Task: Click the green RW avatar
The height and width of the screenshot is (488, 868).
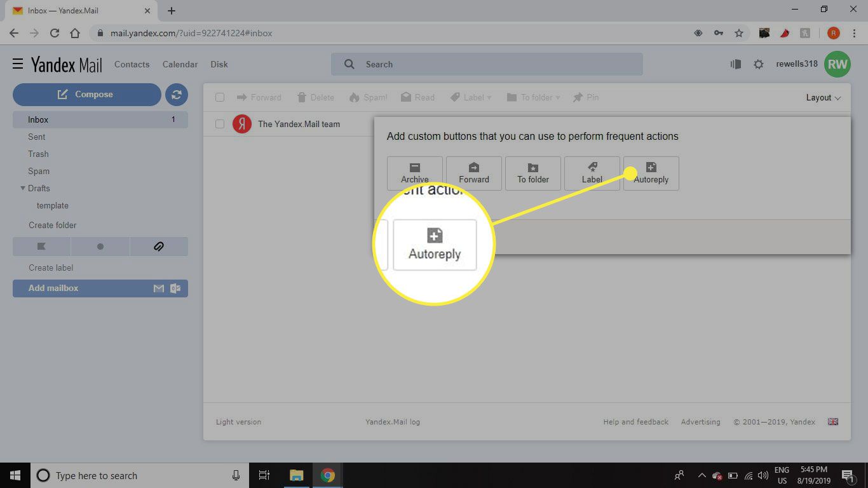Action: (837, 64)
